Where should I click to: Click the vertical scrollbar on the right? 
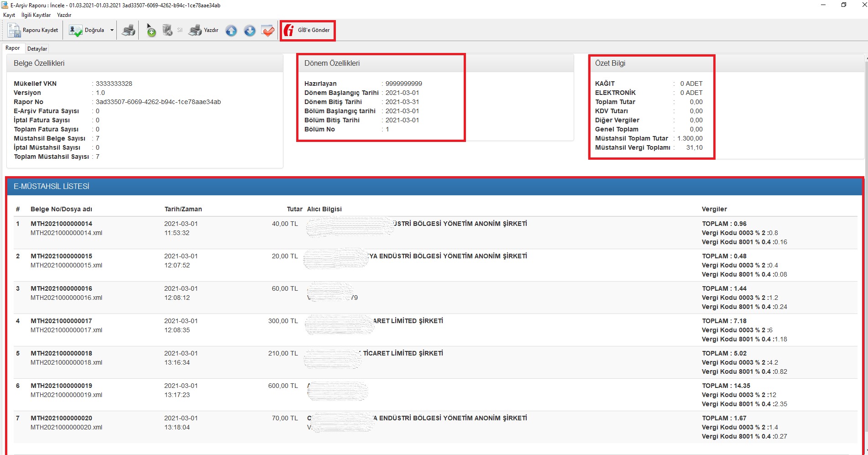point(865,228)
